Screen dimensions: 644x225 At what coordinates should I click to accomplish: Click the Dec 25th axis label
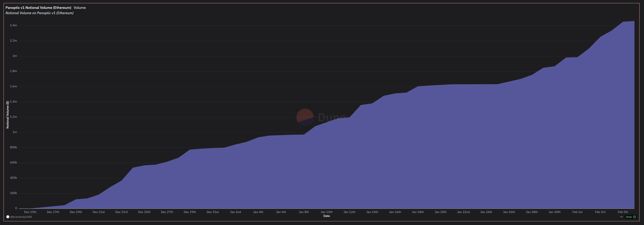(x=144, y=212)
